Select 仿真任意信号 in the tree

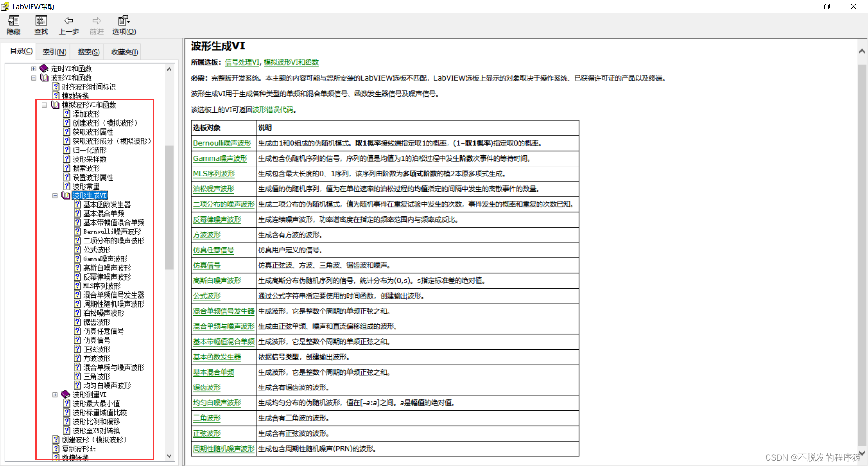pos(104,331)
